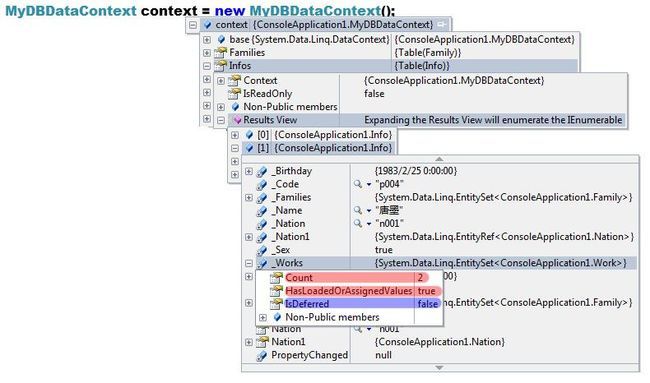Click the _Code field icon
The height and width of the screenshot is (383, 650).
click(262, 184)
